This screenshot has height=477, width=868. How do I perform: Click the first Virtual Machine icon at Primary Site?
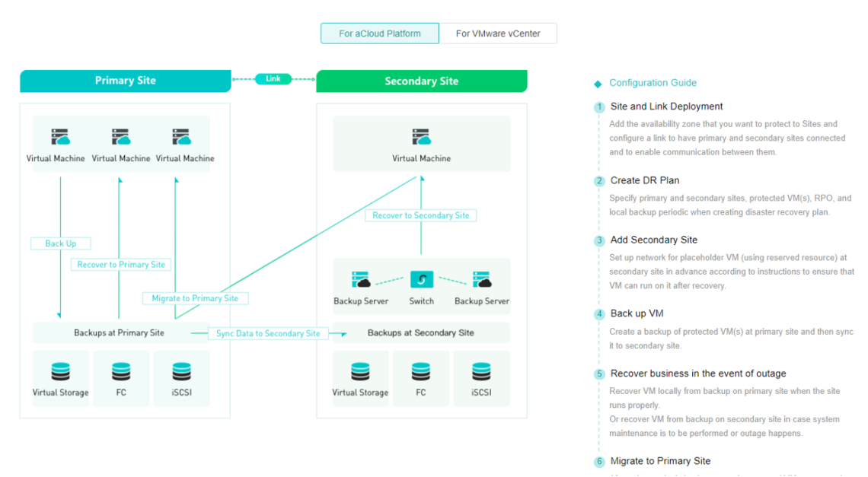pyautogui.click(x=60, y=137)
